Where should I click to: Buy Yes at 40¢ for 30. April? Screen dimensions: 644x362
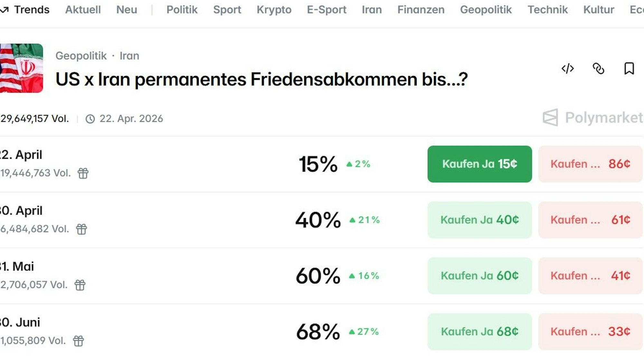pos(479,220)
